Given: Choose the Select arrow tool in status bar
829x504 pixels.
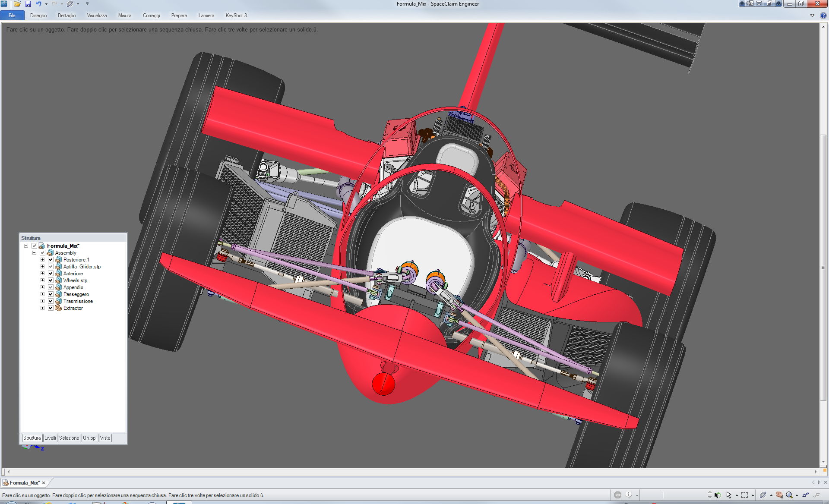Looking at the screenshot, I should [729, 495].
